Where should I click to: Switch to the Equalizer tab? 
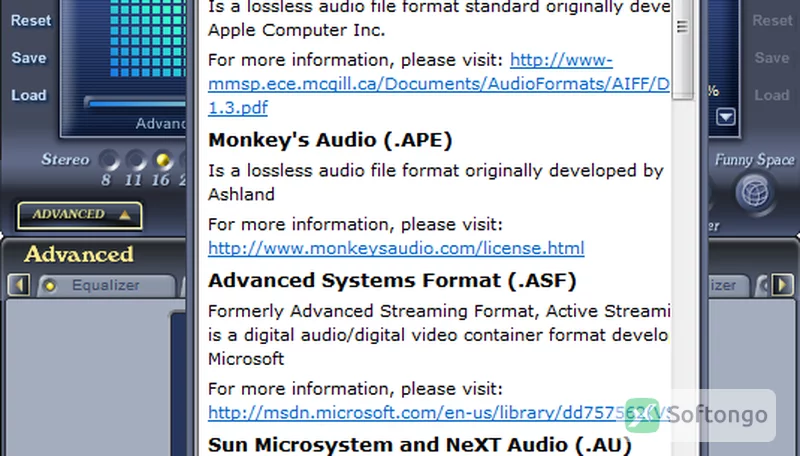[106, 285]
